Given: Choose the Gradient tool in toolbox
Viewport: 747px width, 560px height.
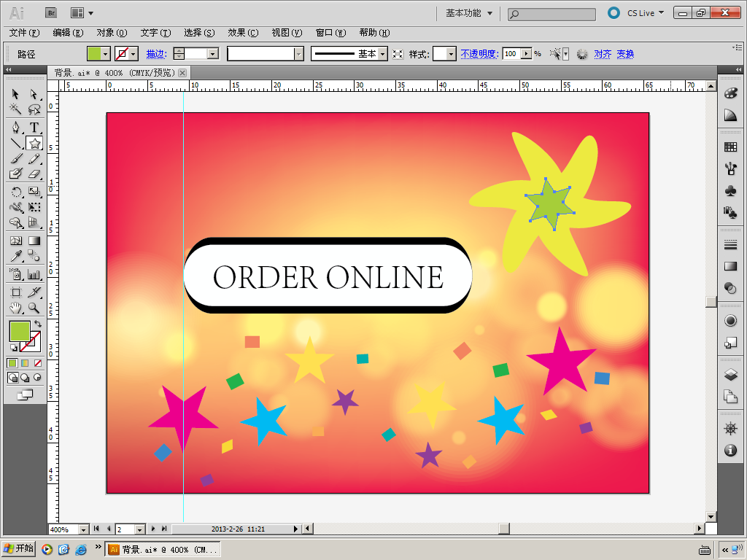Looking at the screenshot, I should (x=34, y=241).
